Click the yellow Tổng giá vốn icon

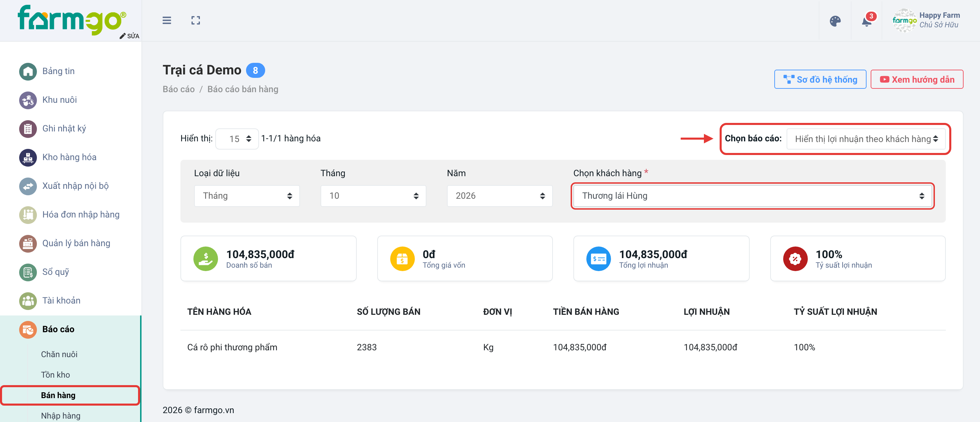tap(402, 259)
